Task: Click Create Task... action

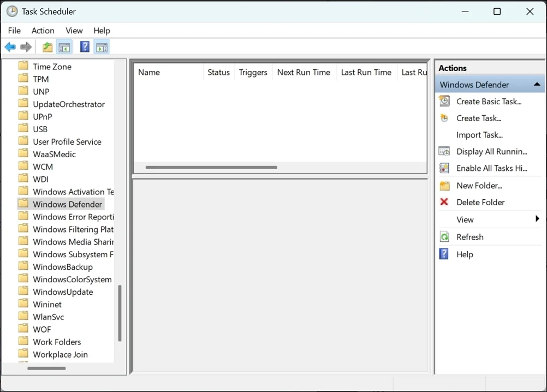Action: pyautogui.click(x=479, y=118)
